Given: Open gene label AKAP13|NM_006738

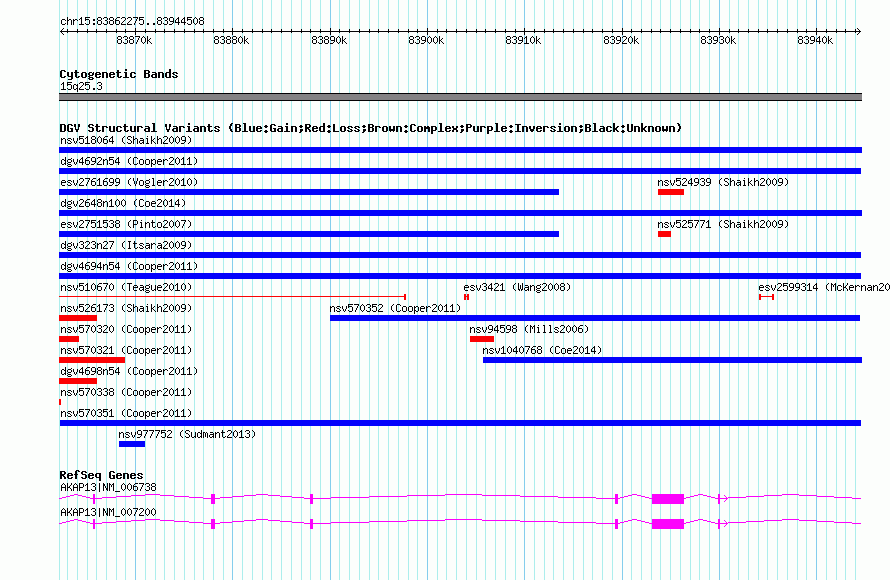Looking at the screenshot, I should coord(108,487).
